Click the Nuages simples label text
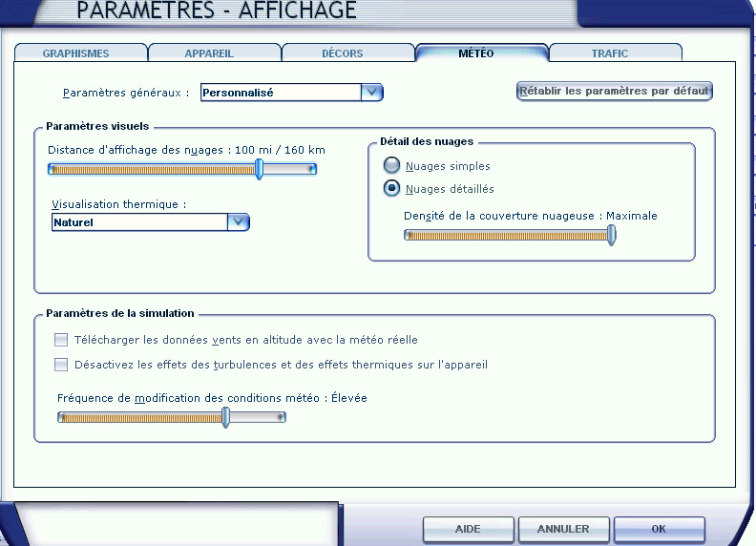The image size is (756, 546). (x=448, y=166)
